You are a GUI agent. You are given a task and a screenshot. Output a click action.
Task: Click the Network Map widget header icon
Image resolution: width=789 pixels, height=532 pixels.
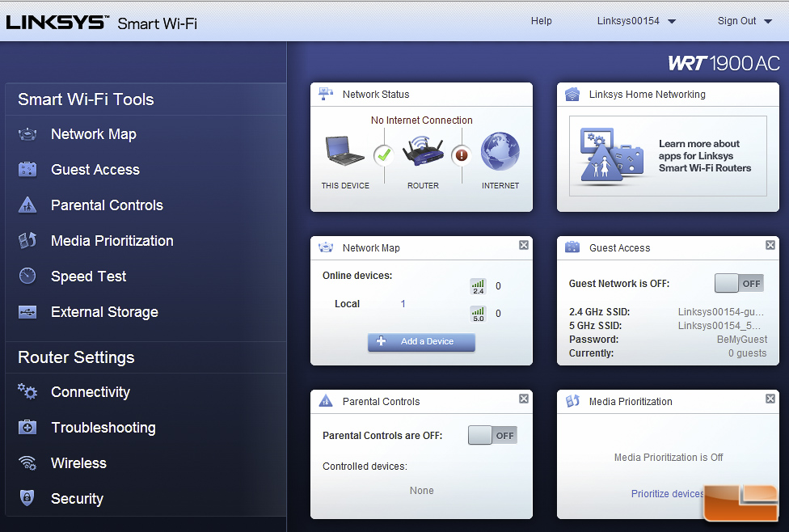pyautogui.click(x=326, y=247)
